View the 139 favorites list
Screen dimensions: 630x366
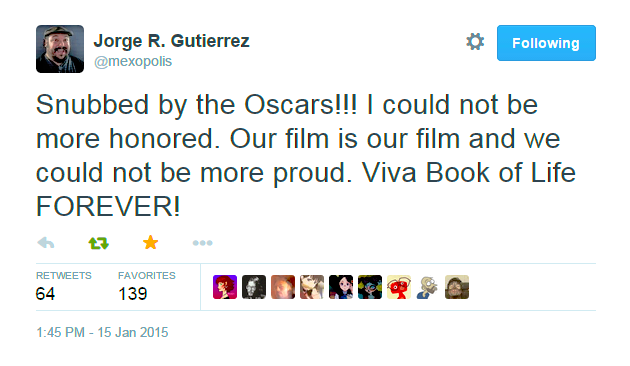[x=147, y=287]
